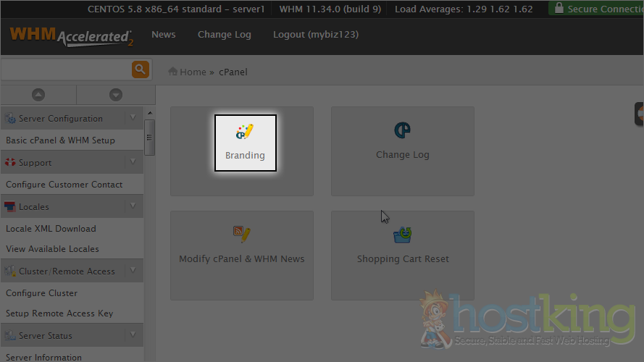
Task: Open Change Log in the top navigation
Action: point(224,35)
